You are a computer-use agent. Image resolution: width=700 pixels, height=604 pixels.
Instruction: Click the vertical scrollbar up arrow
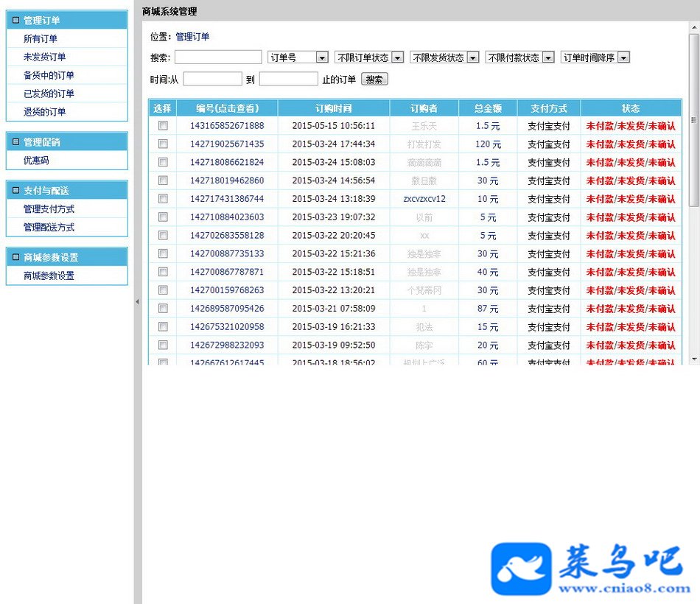[x=694, y=27]
